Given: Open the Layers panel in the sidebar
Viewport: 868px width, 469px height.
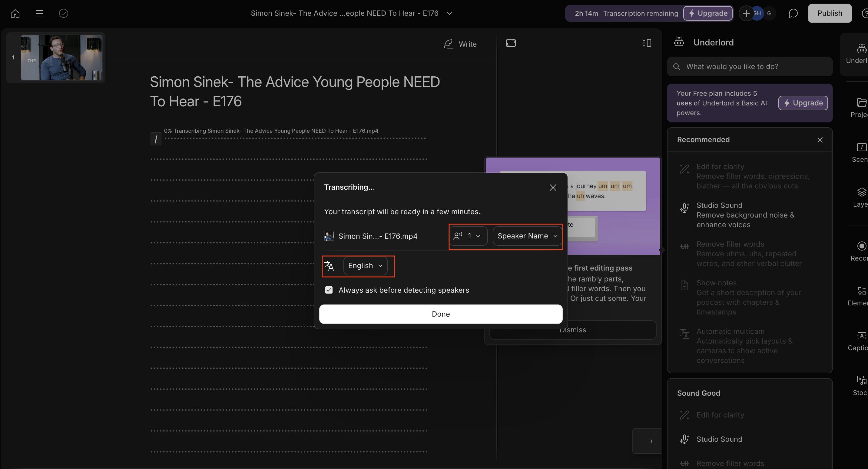Looking at the screenshot, I should coord(861,197).
